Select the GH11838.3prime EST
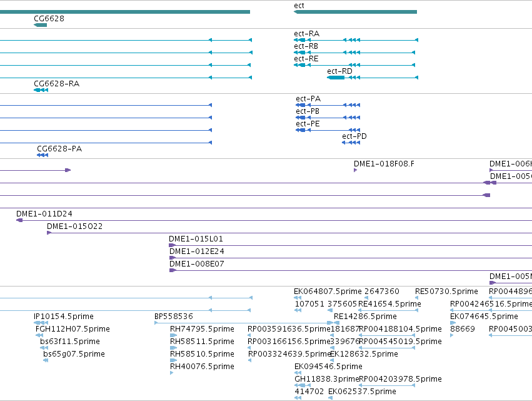This screenshot has height=401, width=532. [303, 385]
